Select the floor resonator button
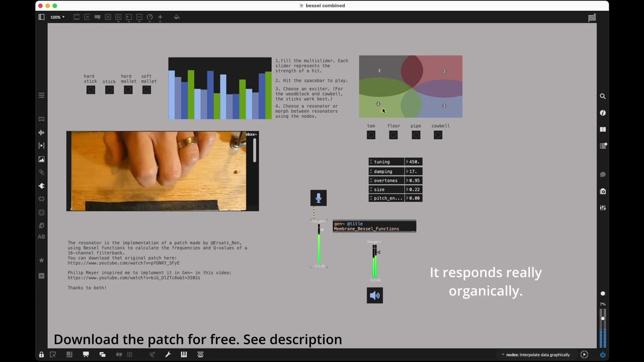The height and width of the screenshot is (362, 644). [x=393, y=135]
